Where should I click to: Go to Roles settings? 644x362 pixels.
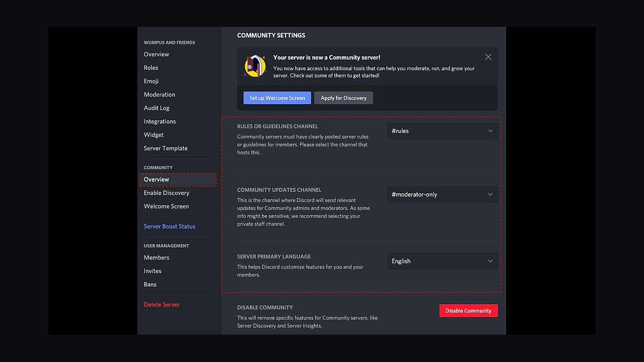pos(151,68)
